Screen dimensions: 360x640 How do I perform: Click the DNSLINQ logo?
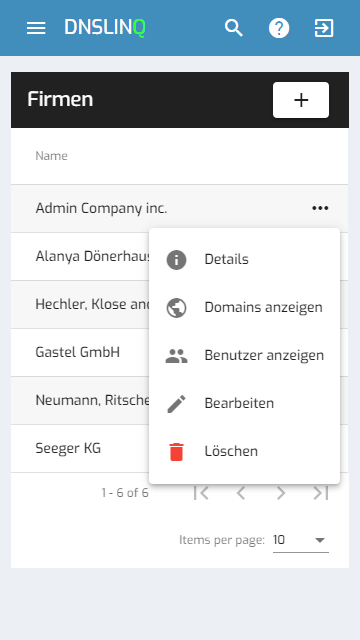pyautogui.click(x=105, y=28)
